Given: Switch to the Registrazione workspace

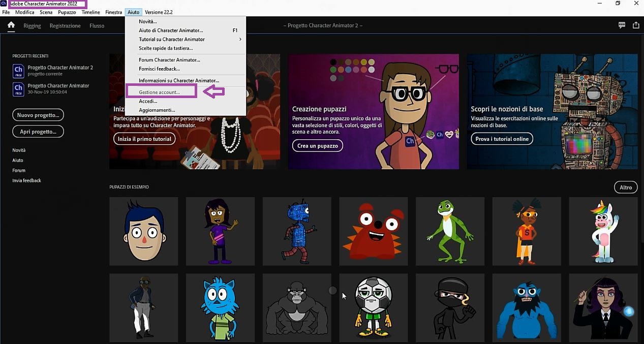Looking at the screenshot, I should pos(65,26).
